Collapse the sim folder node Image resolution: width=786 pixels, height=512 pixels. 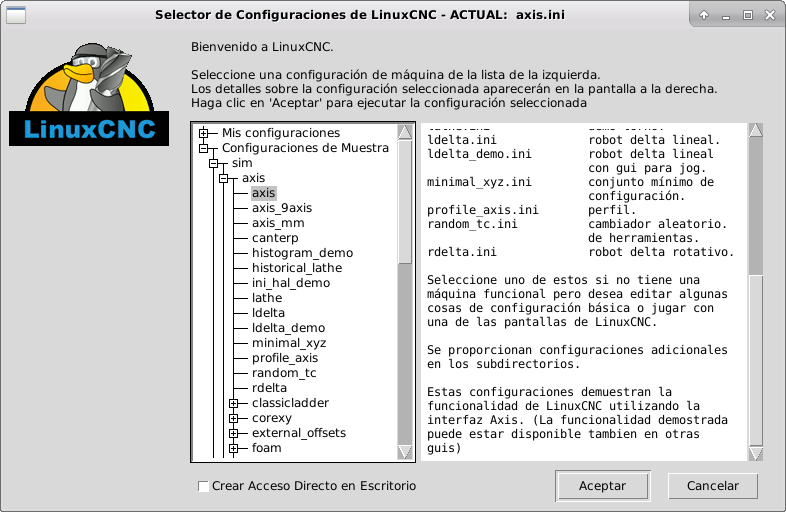point(214,163)
